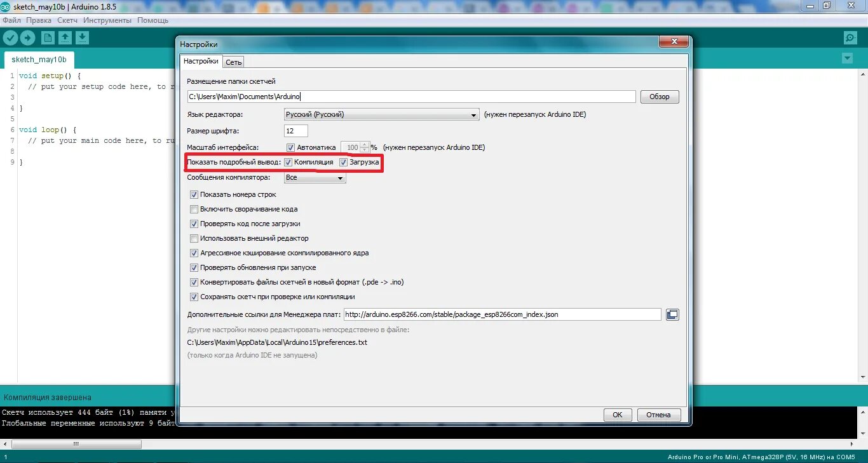Click the additional boards manager URLs field

click(502, 314)
